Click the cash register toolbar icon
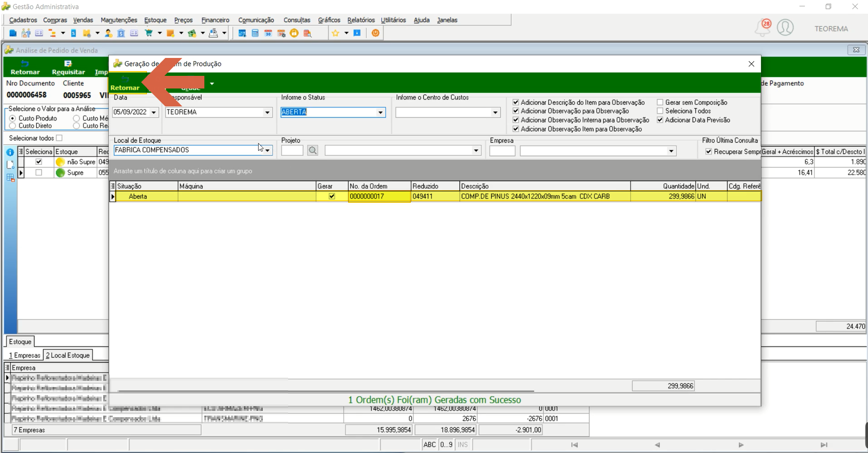 coord(213,33)
